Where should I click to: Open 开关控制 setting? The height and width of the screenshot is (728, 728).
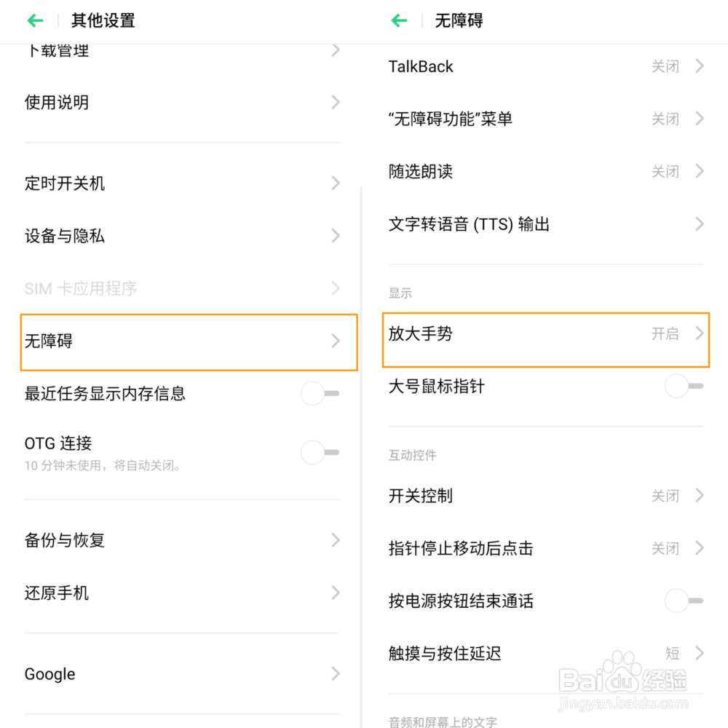pos(546,496)
